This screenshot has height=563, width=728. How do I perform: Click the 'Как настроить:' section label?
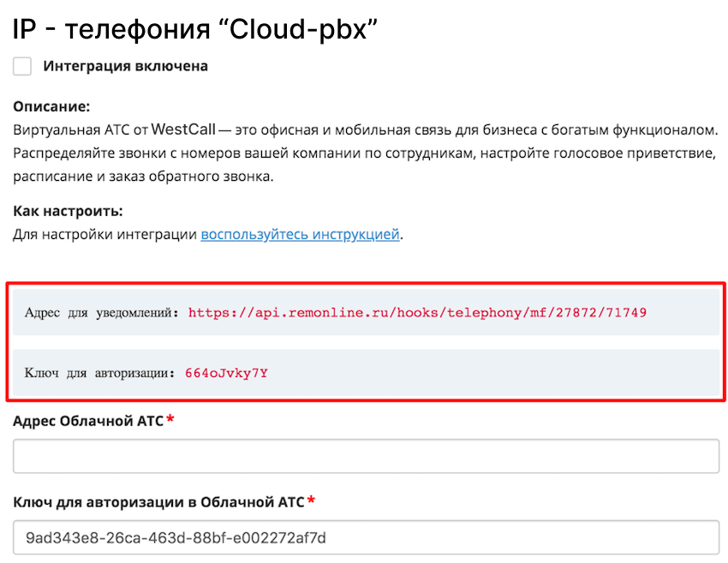click(x=68, y=211)
